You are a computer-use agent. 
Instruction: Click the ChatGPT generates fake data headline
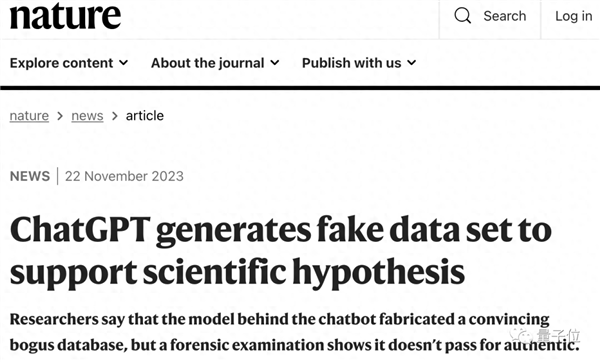click(280, 251)
